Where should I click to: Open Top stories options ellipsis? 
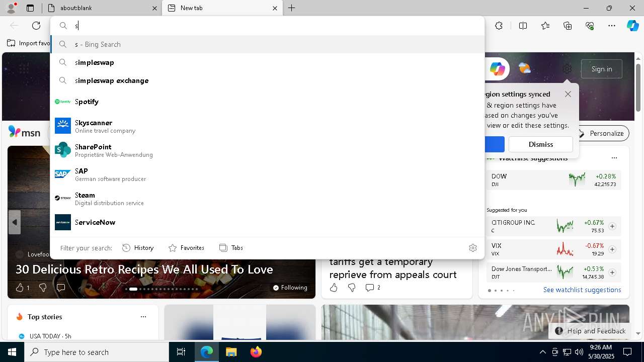coord(143,317)
